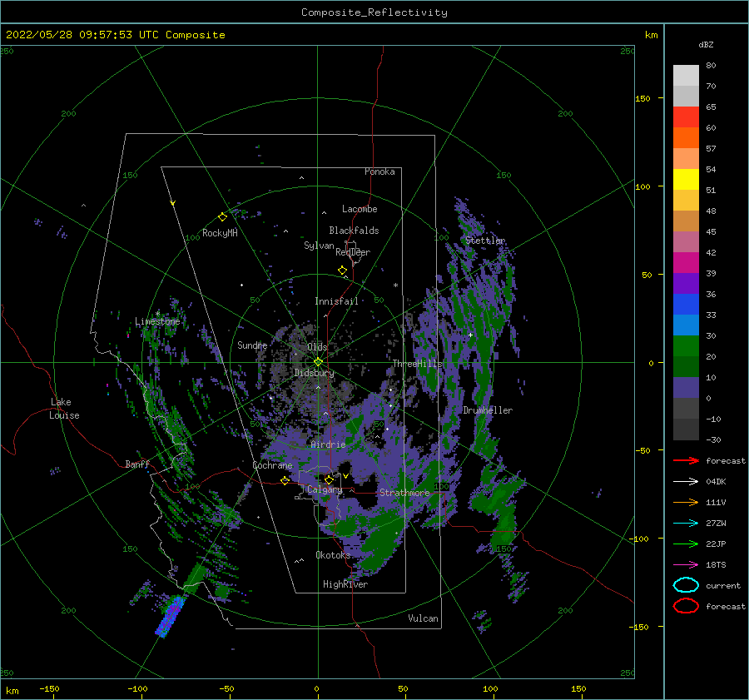Click the Lacombe city label

(360, 209)
